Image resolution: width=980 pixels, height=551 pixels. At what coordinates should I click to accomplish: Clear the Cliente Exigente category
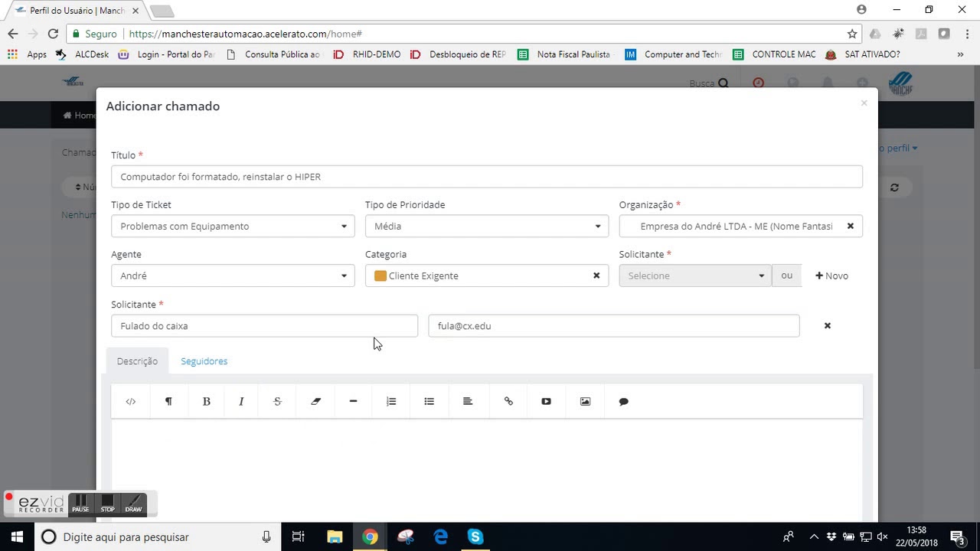596,275
